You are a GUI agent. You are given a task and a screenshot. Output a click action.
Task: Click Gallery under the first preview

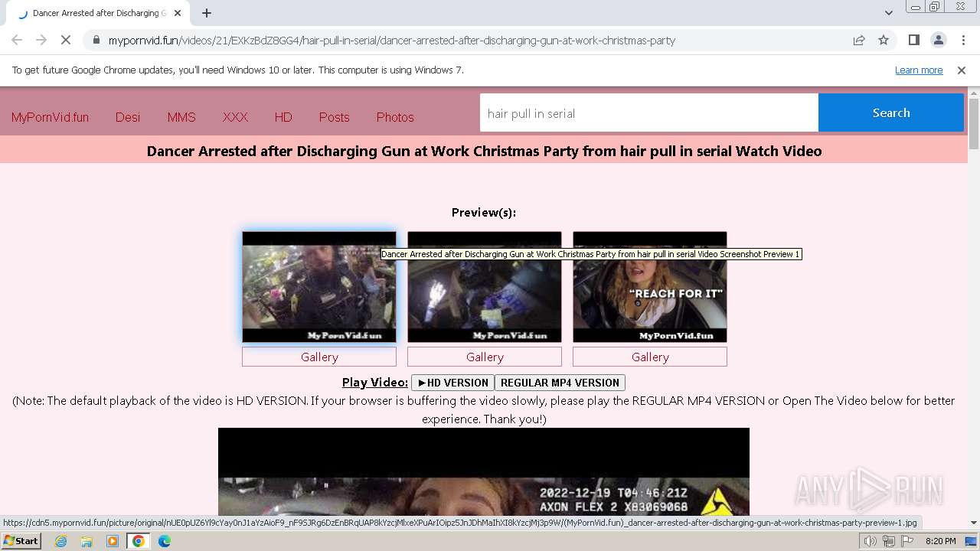[319, 357]
